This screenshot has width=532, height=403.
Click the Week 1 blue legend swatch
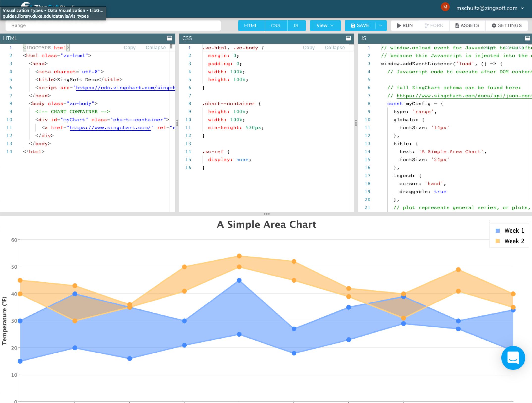497,231
